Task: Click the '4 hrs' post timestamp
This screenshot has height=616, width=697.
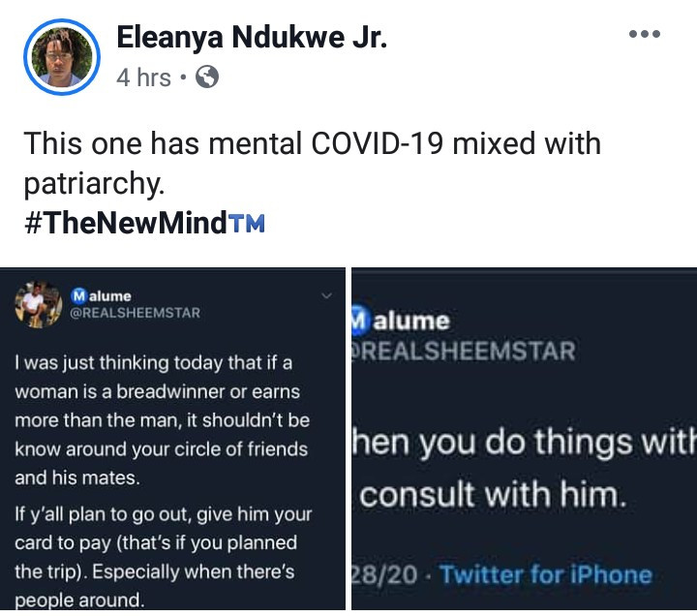Action: tap(143, 77)
